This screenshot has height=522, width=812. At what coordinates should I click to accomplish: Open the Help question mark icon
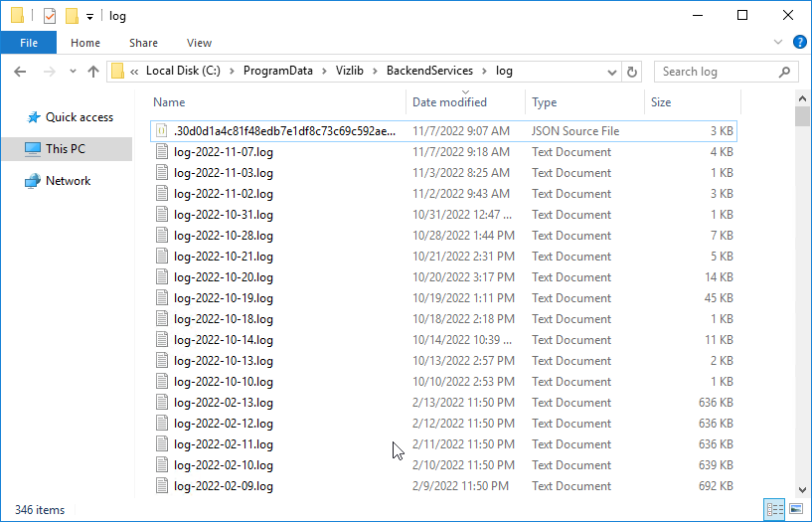click(x=799, y=43)
